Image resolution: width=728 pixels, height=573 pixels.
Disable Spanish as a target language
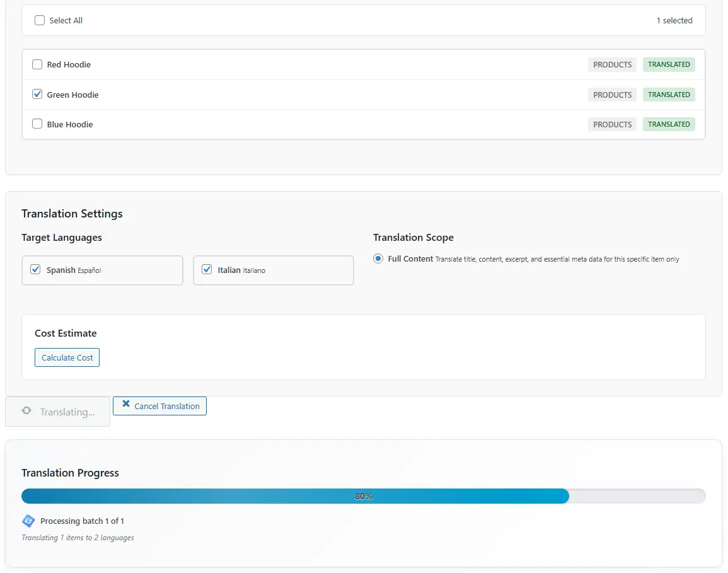36,270
